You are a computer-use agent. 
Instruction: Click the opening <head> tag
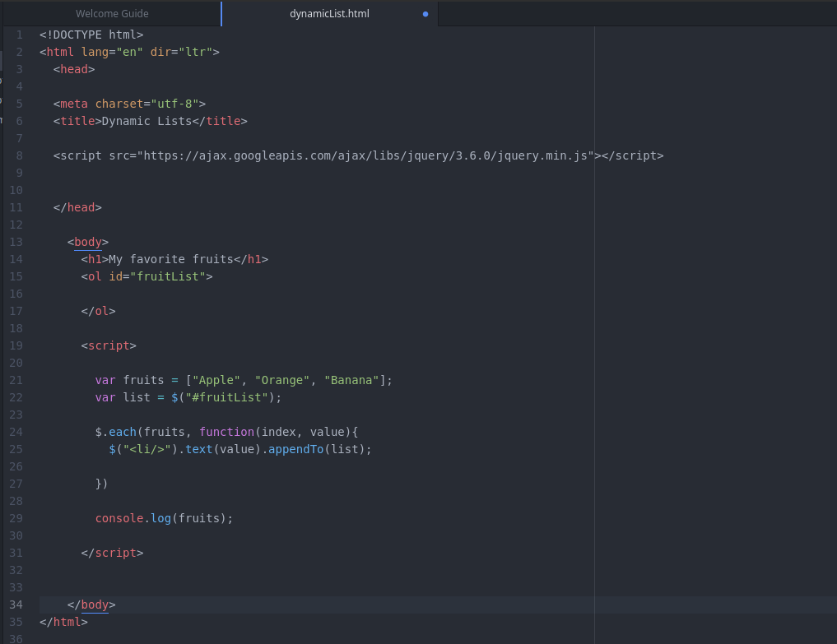tap(74, 69)
